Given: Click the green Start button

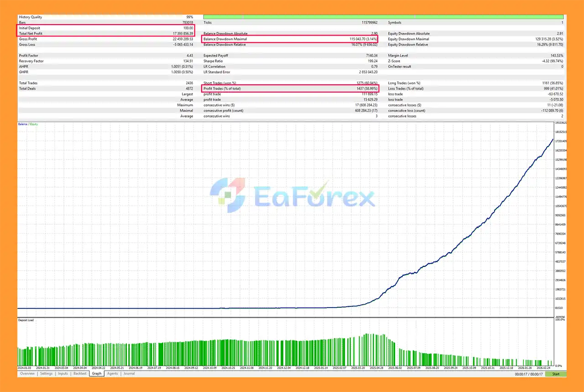Looking at the screenshot, I should (x=556, y=374).
